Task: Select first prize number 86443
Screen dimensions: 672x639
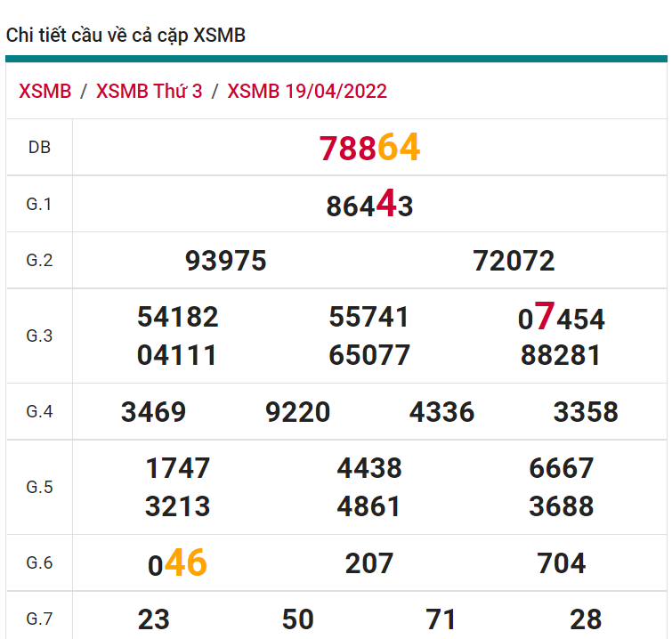Action: (369, 206)
